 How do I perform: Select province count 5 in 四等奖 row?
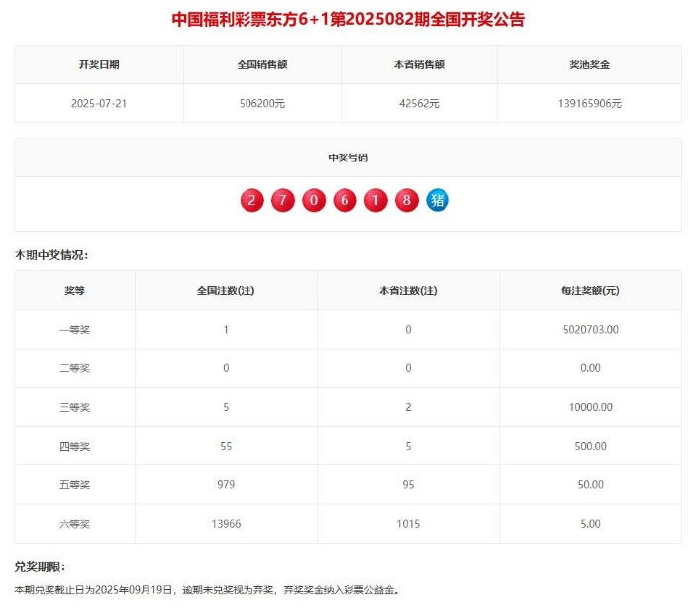408,446
